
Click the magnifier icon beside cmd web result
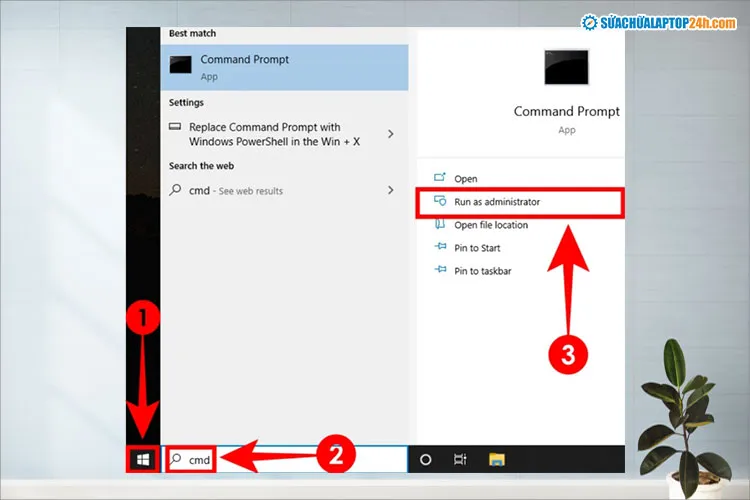click(175, 190)
